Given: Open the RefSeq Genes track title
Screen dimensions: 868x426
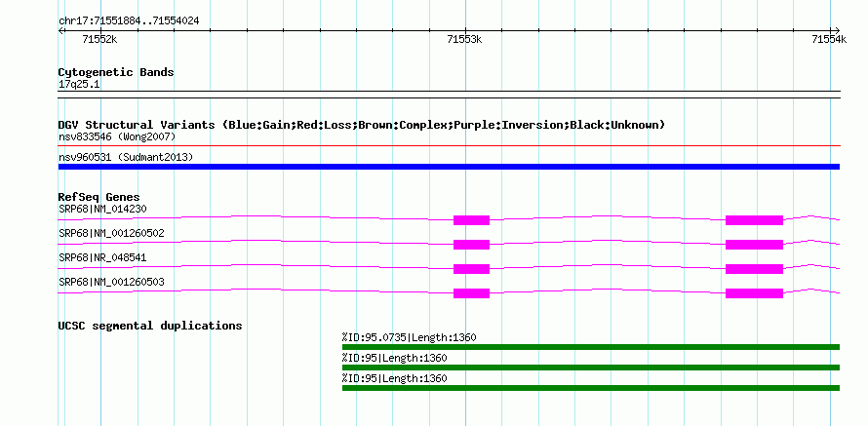Looking at the screenshot, I should pos(99,197).
